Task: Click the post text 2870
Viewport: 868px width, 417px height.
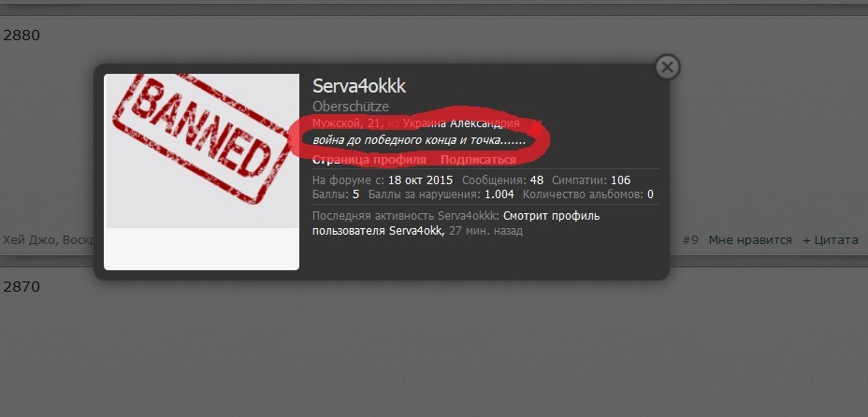Action: click(x=22, y=287)
